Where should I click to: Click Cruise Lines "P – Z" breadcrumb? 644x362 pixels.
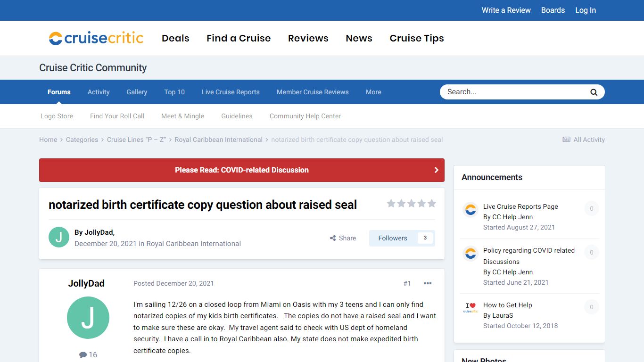136,140
